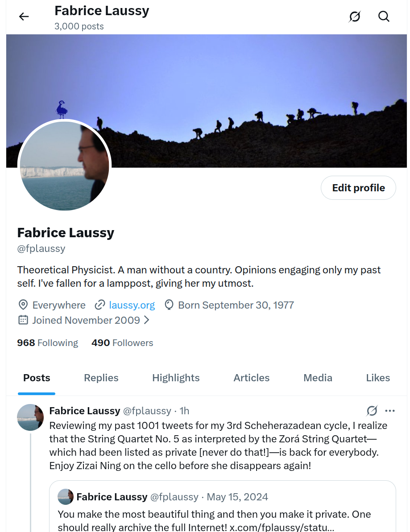This screenshot has height=532, width=410.
Task: Switch to the Replies tab
Action: (101, 378)
